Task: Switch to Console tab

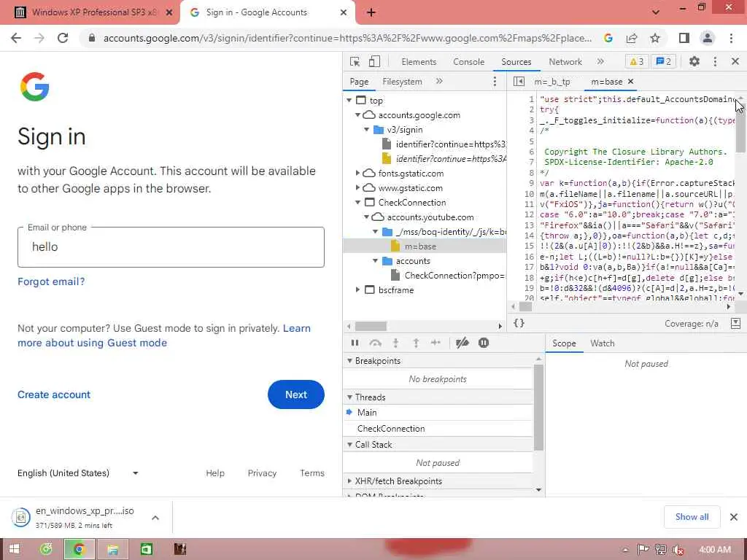Action: tap(469, 62)
